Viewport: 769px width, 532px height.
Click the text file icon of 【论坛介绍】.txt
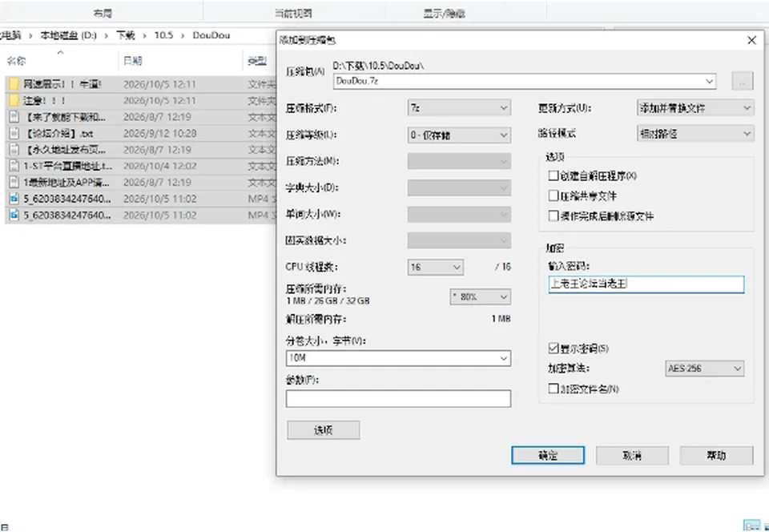(14, 133)
